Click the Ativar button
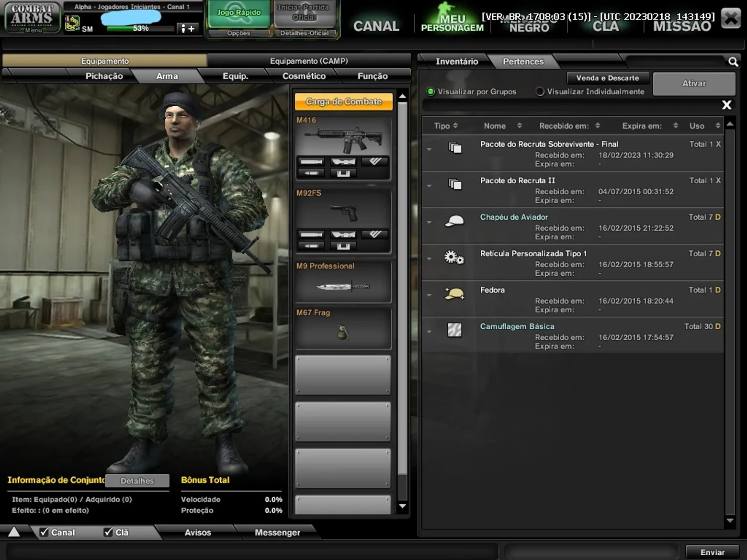 click(694, 84)
